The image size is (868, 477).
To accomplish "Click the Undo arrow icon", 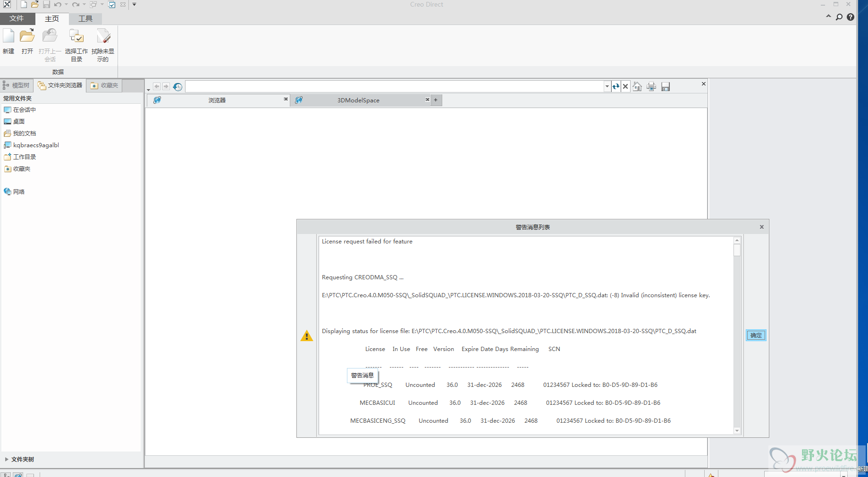I will tap(58, 5).
